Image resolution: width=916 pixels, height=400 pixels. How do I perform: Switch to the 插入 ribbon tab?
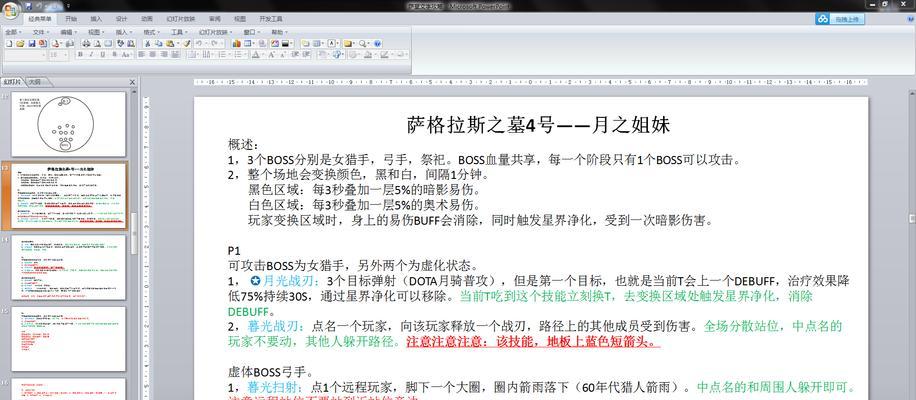point(96,19)
